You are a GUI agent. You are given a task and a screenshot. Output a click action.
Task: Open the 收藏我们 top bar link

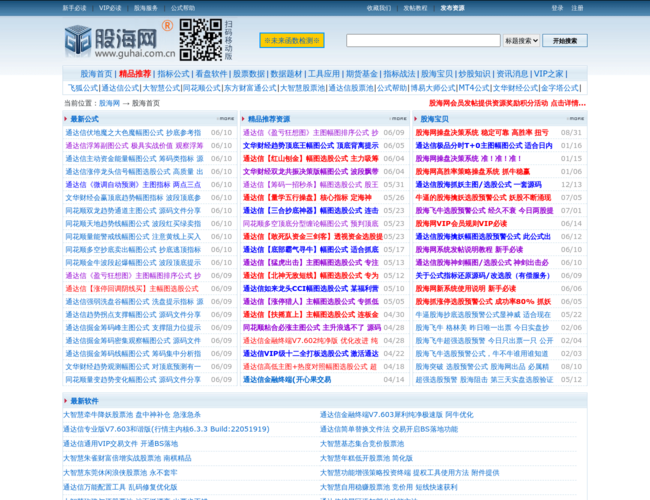coord(379,8)
